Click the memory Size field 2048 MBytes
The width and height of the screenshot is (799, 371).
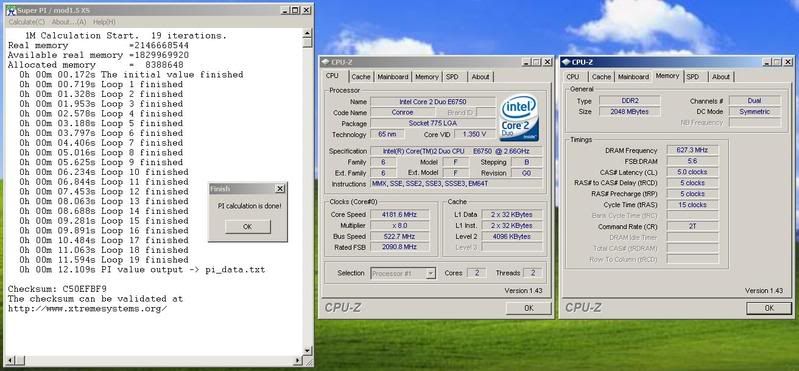point(629,112)
